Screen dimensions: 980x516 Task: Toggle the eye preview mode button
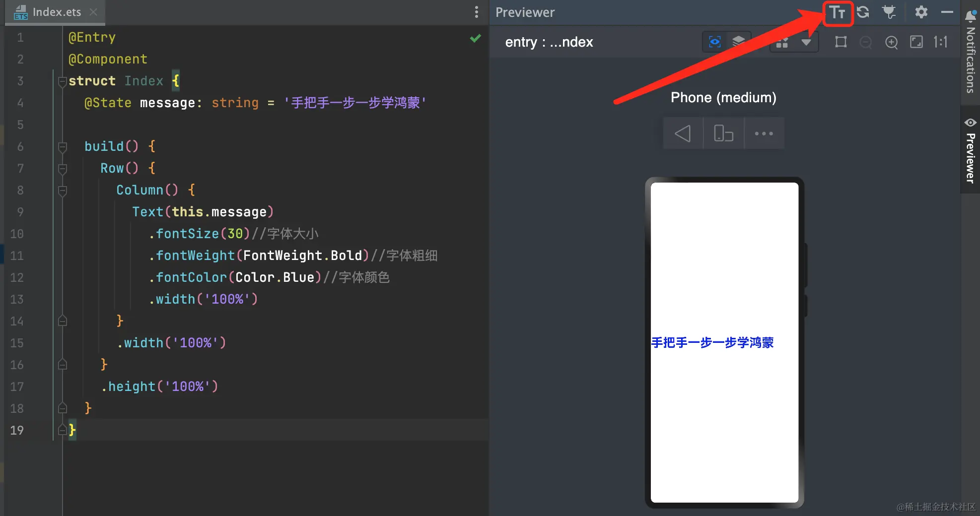click(714, 42)
